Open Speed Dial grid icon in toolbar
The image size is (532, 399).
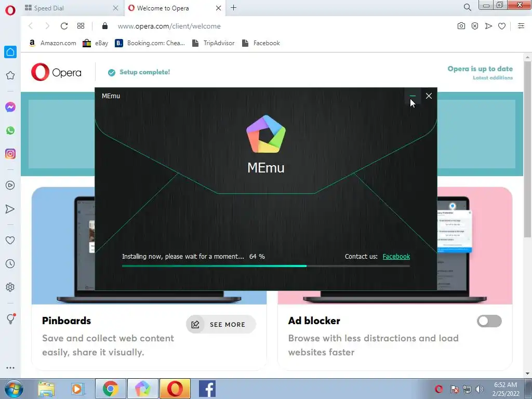[81, 26]
